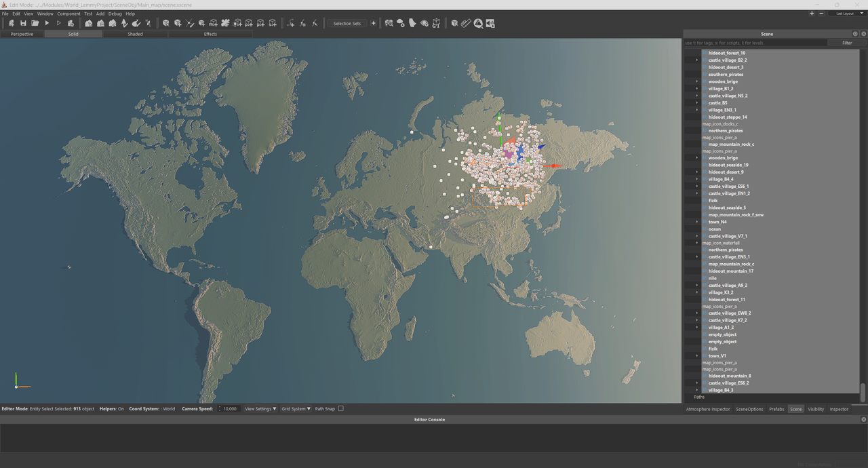Image resolution: width=868 pixels, height=468 pixels.
Task: Click the flower-shaped flora tool icon
Action: [224, 23]
